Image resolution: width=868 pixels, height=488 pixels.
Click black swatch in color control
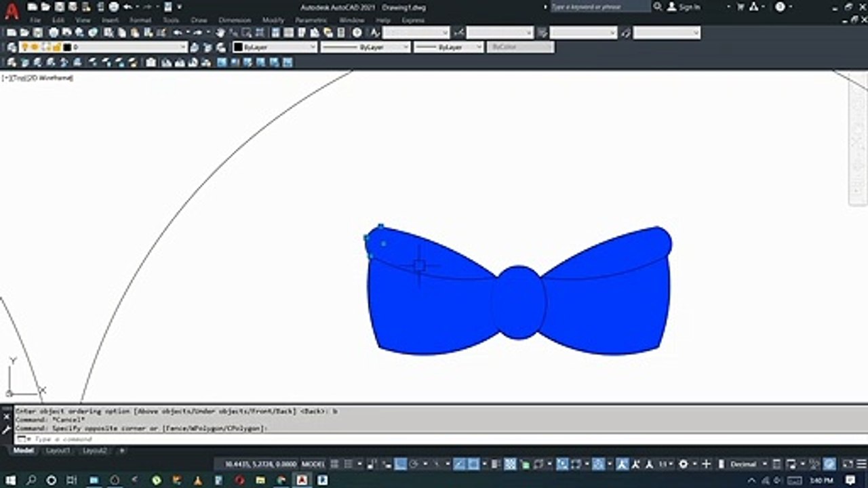pyautogui.click(x=238, y=47)
